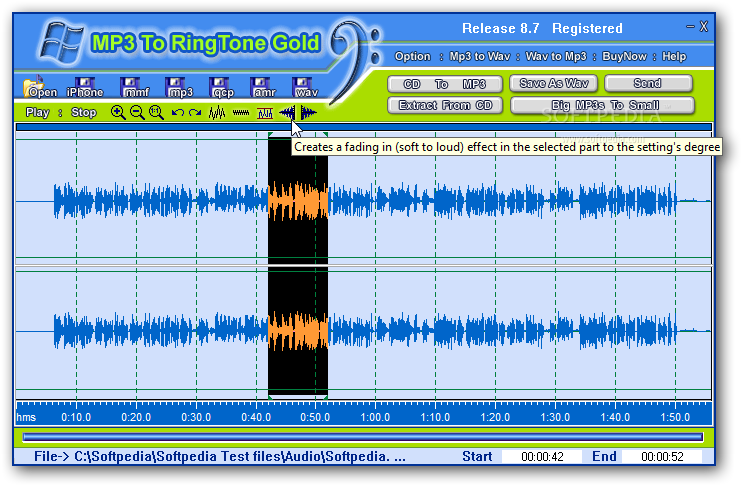Click the Start time field

542,457
